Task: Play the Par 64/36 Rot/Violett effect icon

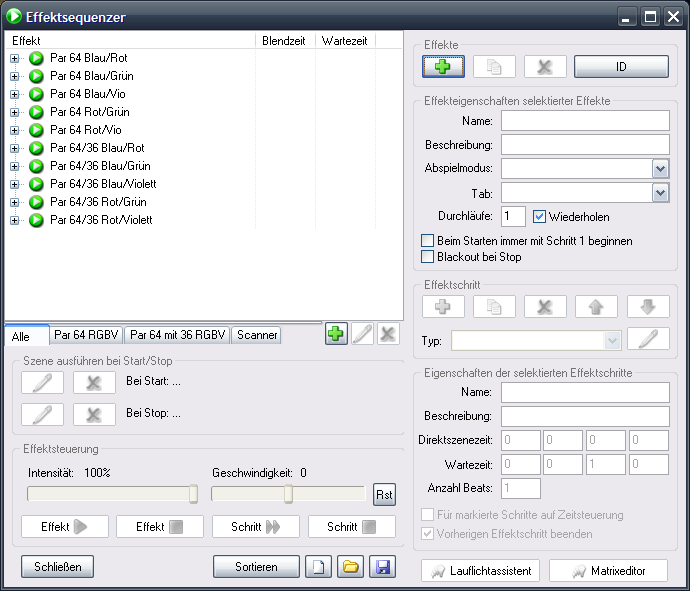Action: point(36,220)
